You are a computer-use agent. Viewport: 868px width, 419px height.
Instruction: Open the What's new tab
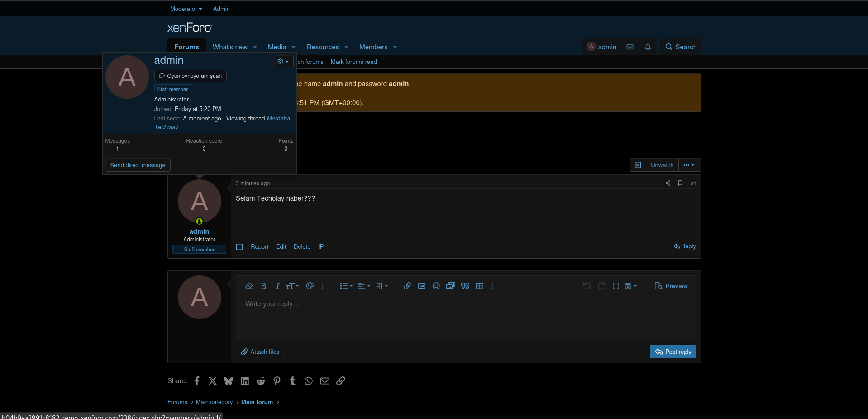tap(230, 47)
